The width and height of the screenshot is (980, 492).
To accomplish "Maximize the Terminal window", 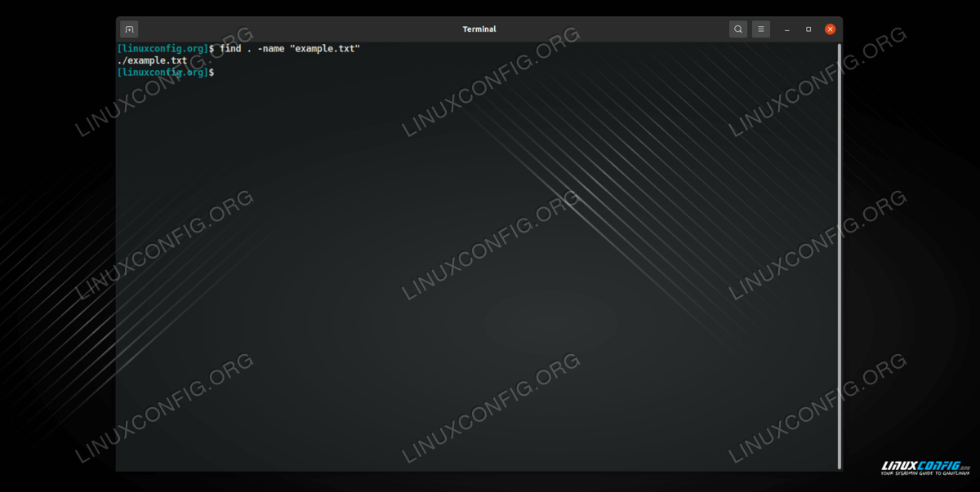I will click(808, 29).
